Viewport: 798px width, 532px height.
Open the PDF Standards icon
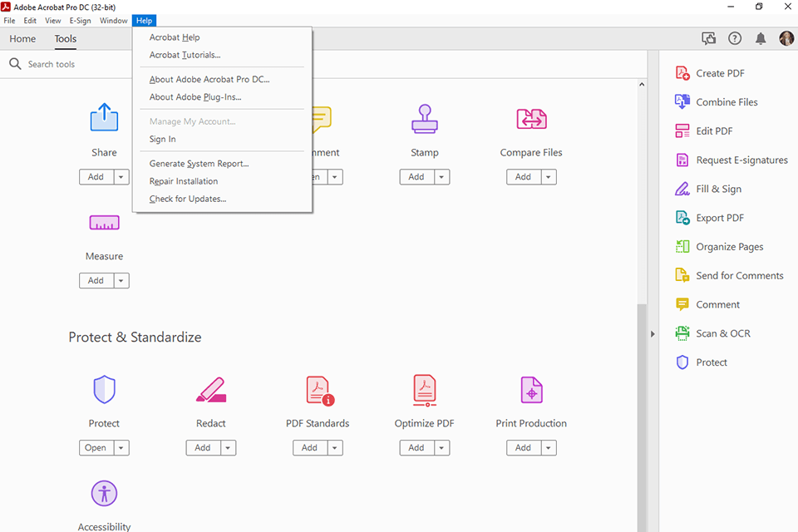tap(319, 391)
